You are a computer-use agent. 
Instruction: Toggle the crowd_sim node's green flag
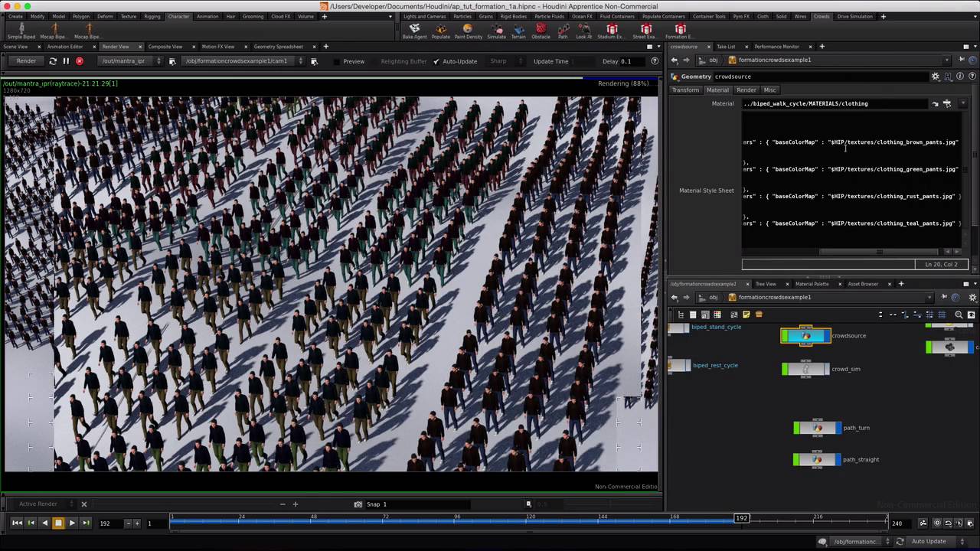pyautogui.click(x=785, y=369)
